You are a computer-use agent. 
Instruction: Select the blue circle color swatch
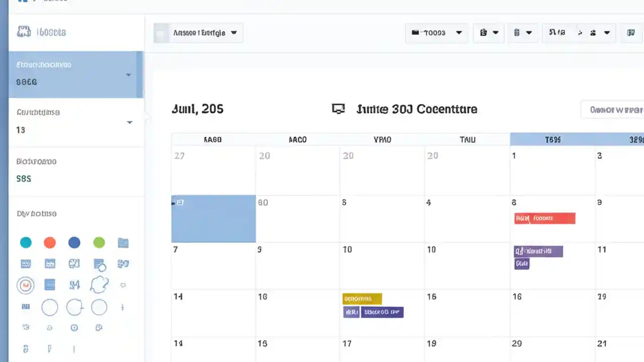click(x=74, y=243)
